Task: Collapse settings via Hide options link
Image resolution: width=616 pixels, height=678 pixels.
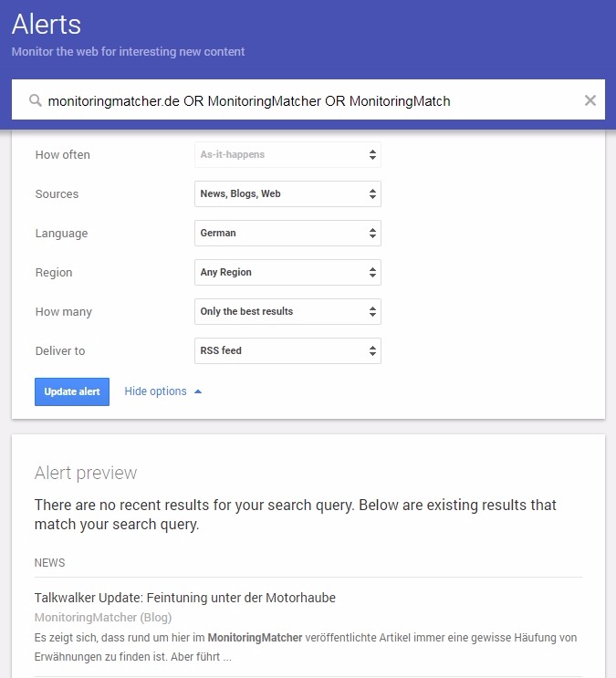Action: [155, 391]
